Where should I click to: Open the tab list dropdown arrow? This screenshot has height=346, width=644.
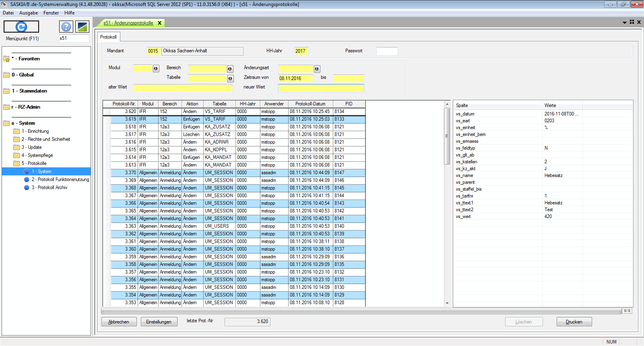click(x=625, y=23)
